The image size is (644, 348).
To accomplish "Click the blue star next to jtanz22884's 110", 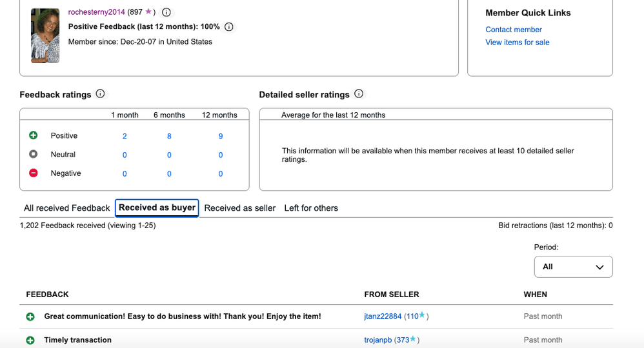I will point(422,315).
